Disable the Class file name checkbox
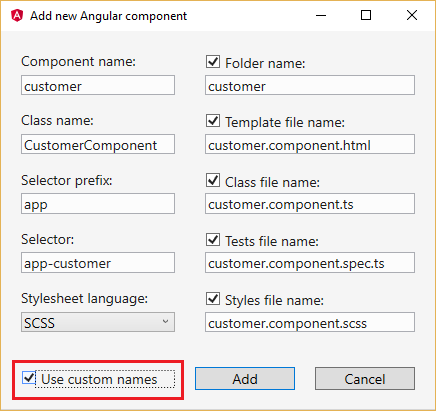 (213, 180)
